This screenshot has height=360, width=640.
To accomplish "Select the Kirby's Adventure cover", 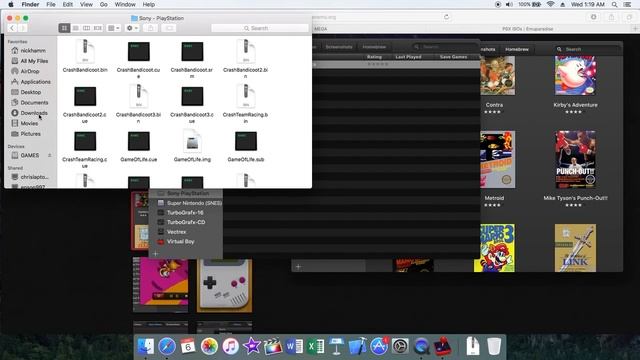I will 575,76.
